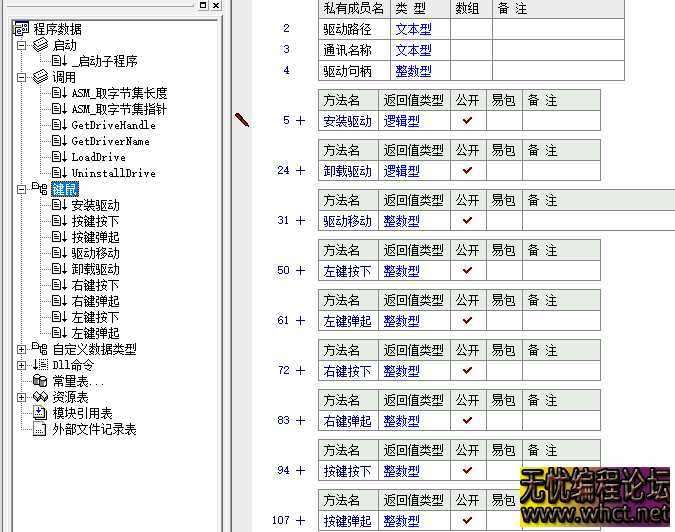
Task: Toggle 公开 checkmark for 卸载驱动 method
Action: click(x=467, y=171)
